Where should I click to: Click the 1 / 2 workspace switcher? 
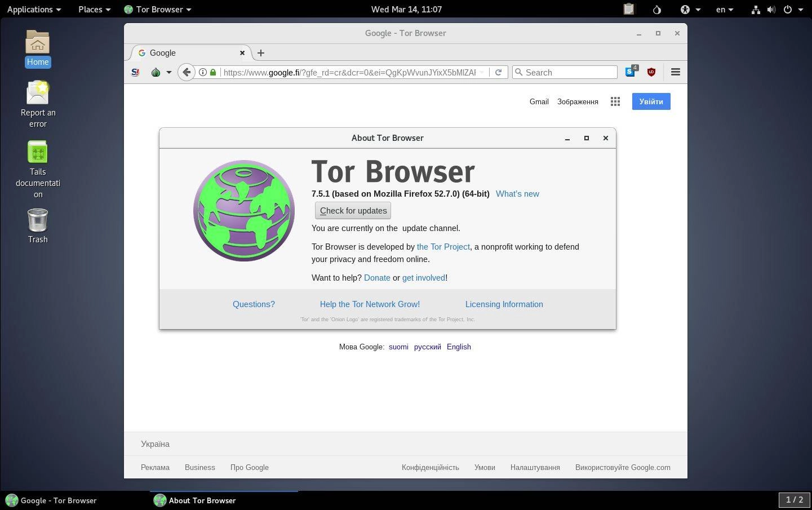[795, 500]
